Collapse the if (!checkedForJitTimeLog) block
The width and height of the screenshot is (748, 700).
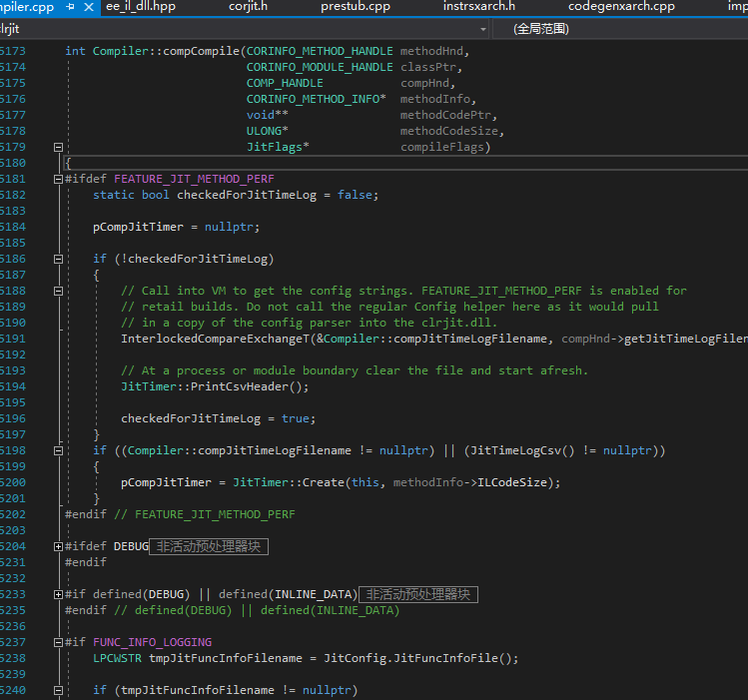click(x=58, y=260)
